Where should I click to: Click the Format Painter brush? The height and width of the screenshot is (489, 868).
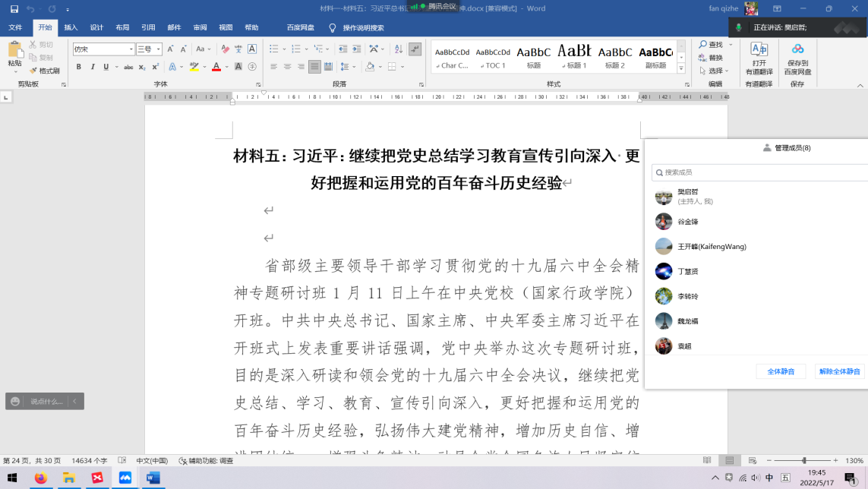(45, 71)
